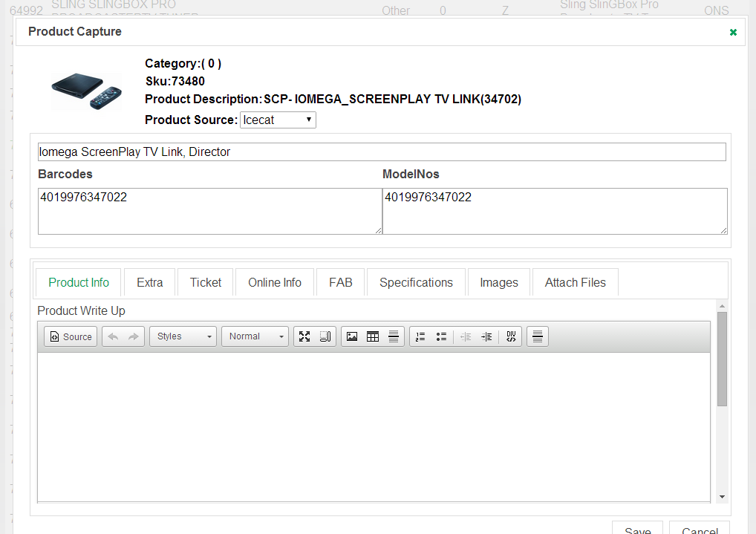Click inside the Product Write Up editing area
This screenshot has width=756, height=534.
tap(374, 427)
